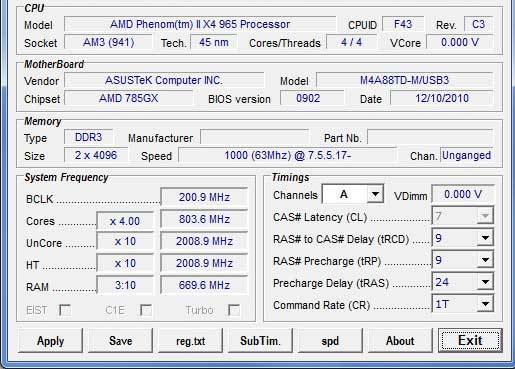The image size is (515, 369).
Task: Select the CPUID value F43
Action: point(403,24)
